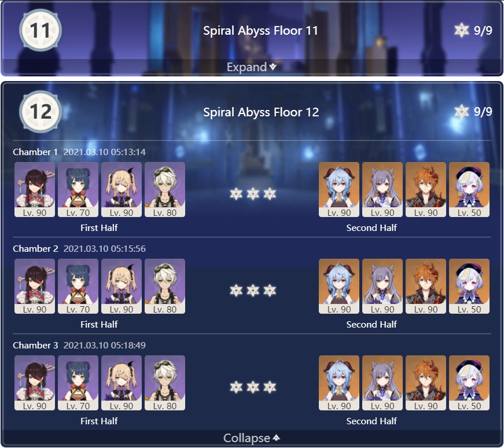
Task: Select Keqing portrait in Chamber 2 second half
Action: [382, 287]
